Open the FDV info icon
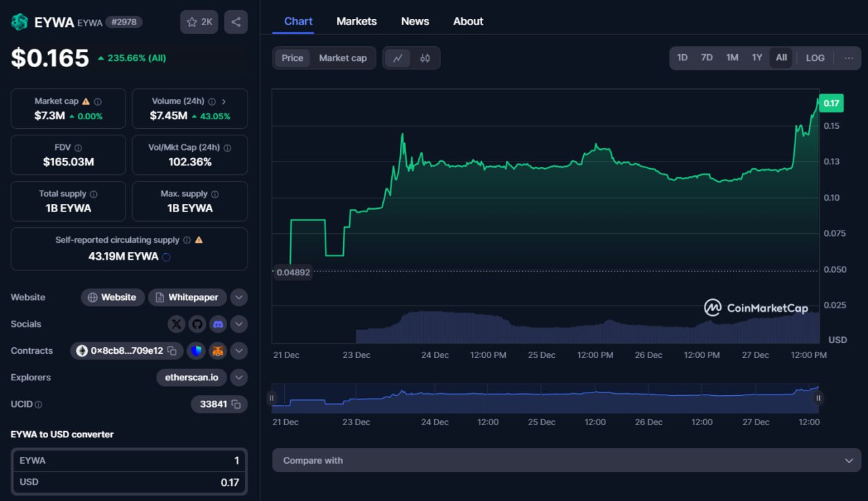868x501 pixels. 78,148
